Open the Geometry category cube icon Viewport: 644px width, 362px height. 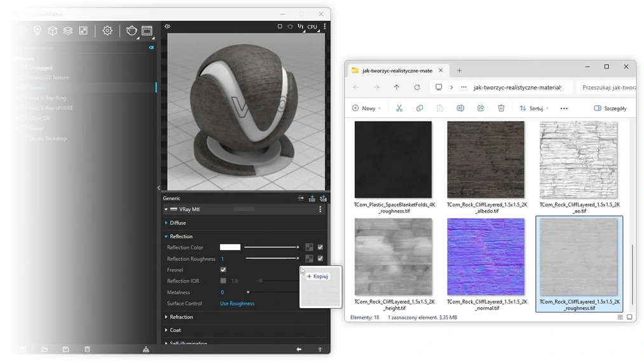53,30
